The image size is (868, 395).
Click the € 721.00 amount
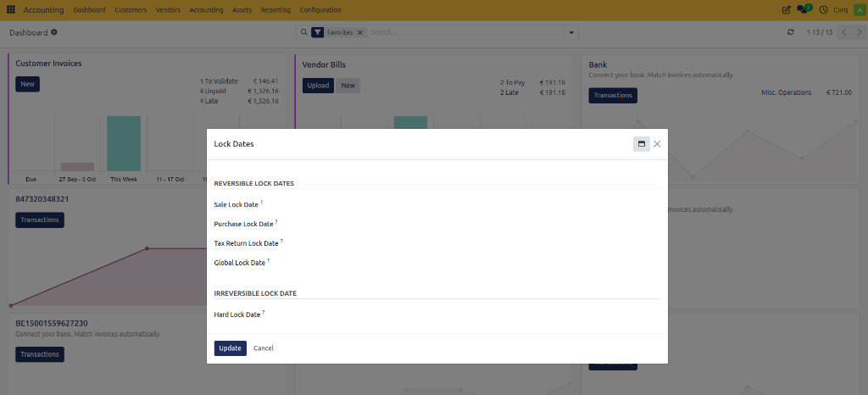pos(839,92)
